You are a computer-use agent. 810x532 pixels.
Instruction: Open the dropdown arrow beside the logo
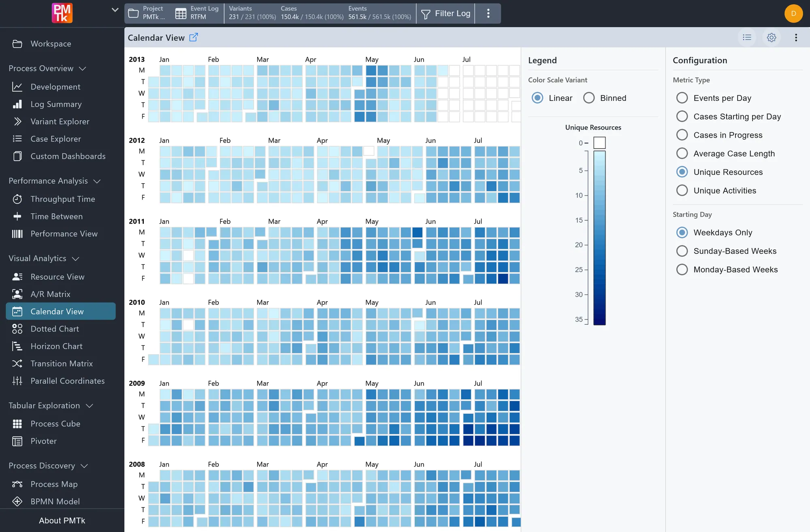115,10
